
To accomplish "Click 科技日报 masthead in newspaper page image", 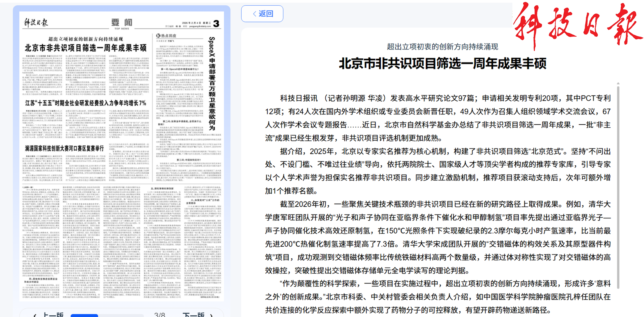I will click(36, 23).
